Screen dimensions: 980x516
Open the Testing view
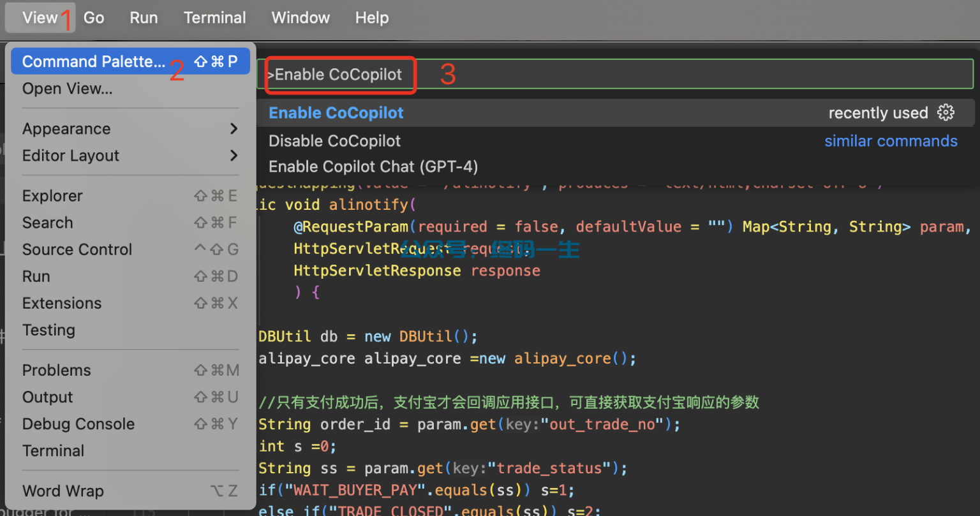(48, 330)
